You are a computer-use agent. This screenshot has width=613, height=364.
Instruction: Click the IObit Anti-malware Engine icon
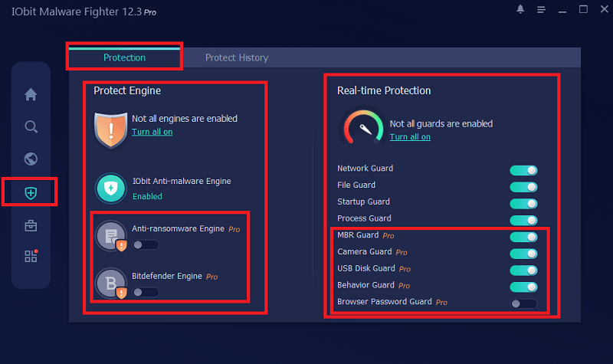point(111,189)
